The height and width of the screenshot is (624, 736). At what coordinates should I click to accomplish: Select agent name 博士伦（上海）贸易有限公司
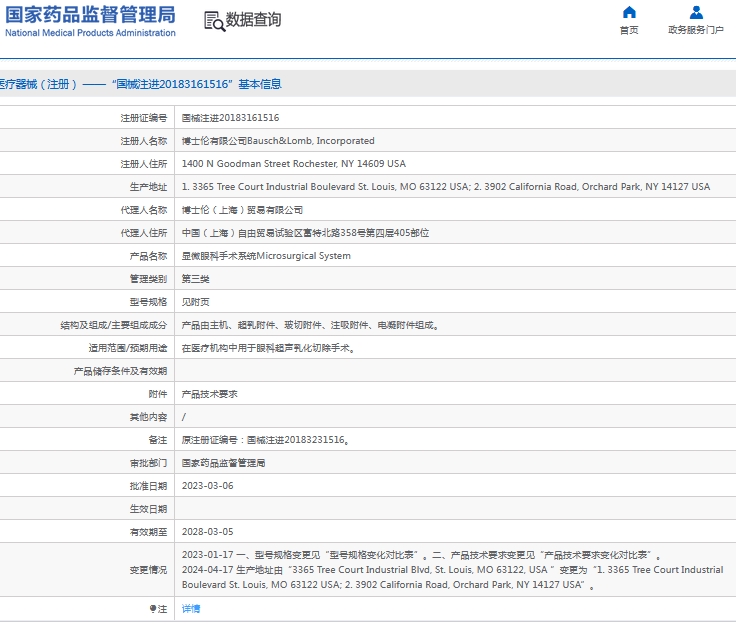click(x=242, y=210)
